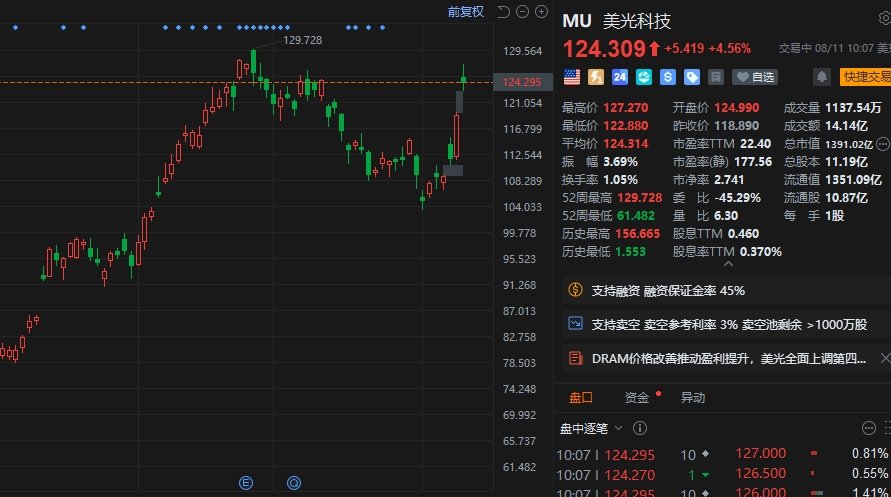Open 支持融资 融资保证金率 45% row

[x=727, y=291]
